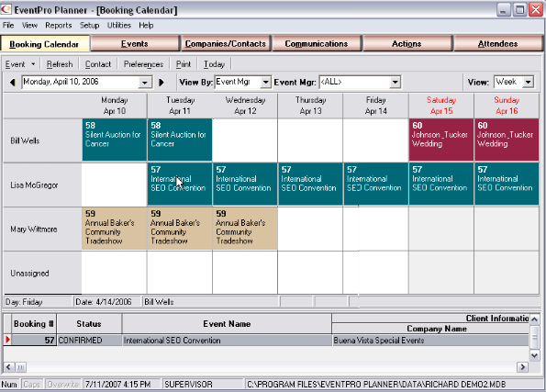Click the Lisa McGregor row header
The image size is (546, 392).
point(43,185)
